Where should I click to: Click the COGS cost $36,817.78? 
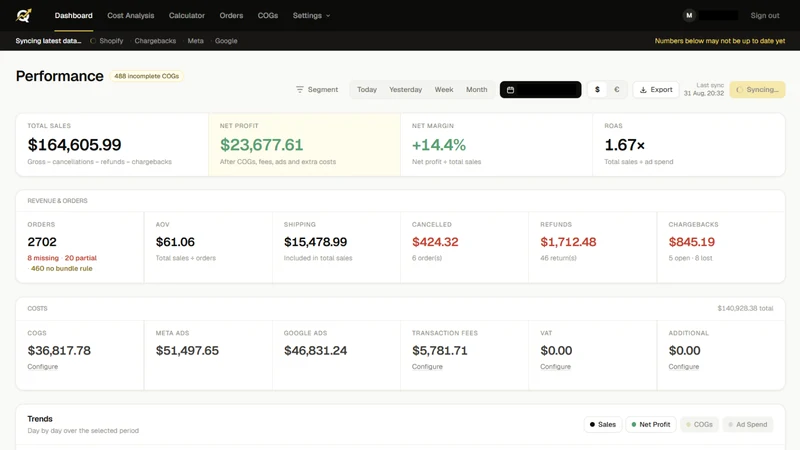pyautogui.click(x=59, y=351)
